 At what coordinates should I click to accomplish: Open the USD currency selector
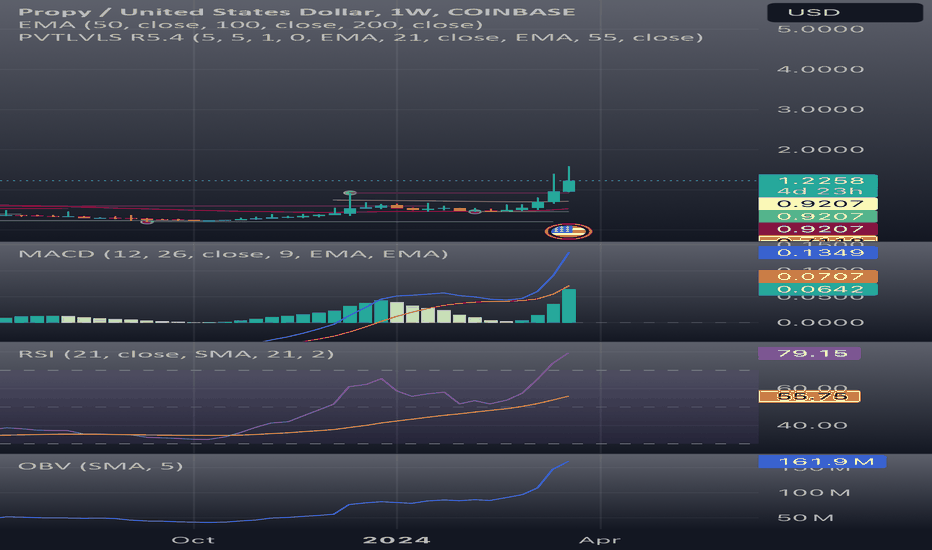tap(845, 12)
